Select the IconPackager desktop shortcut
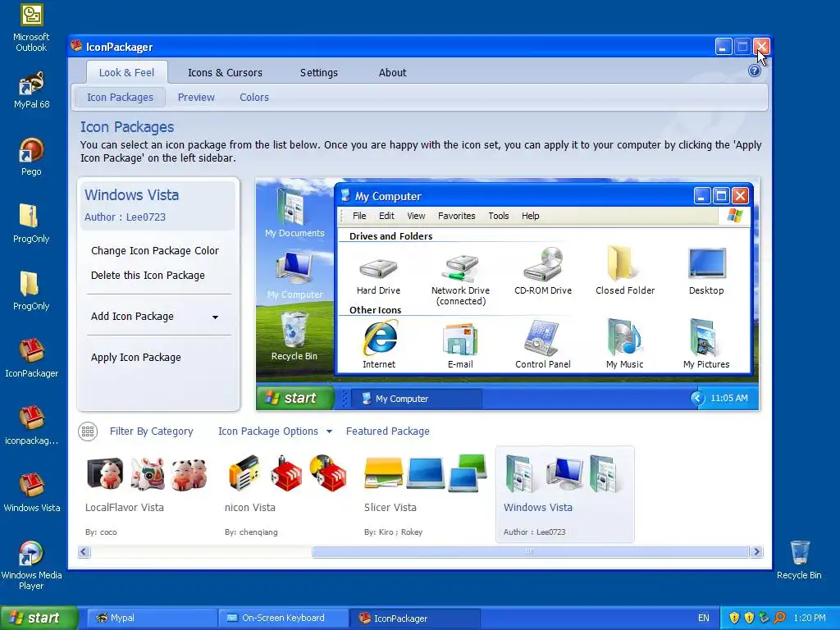 click(31, 358)
